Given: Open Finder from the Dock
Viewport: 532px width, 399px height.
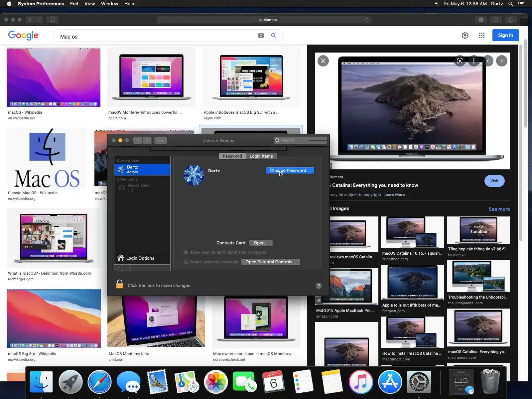Looking at the screenshot, I should (41, 382).
